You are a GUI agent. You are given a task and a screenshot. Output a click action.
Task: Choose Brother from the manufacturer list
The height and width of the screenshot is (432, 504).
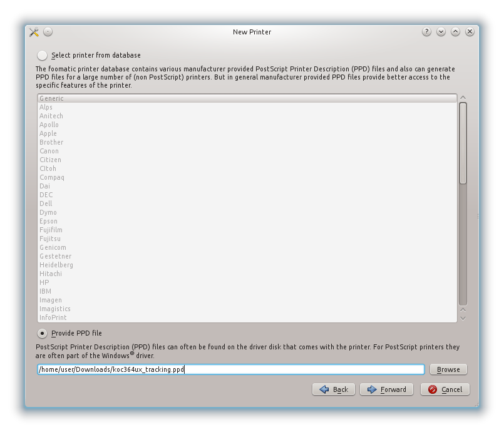(x=51, y=142)
